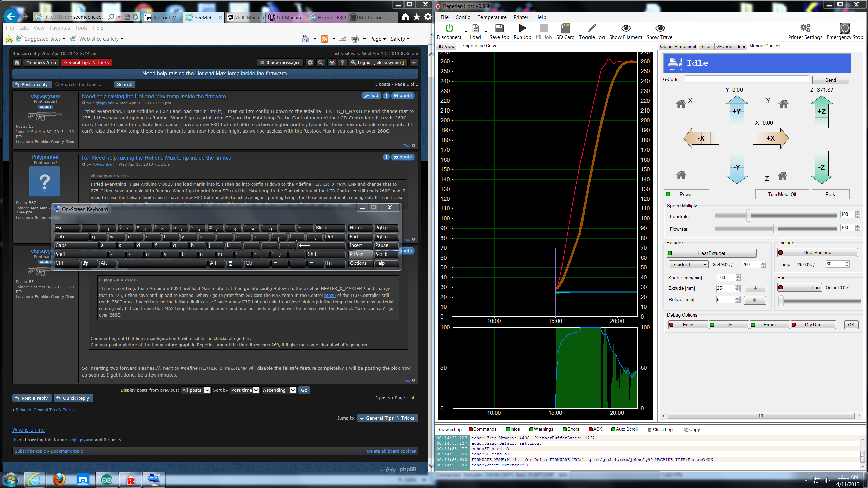The image size is (868, 488).
Task: Click the Show Filament eye icon
Action: (625, 28)
